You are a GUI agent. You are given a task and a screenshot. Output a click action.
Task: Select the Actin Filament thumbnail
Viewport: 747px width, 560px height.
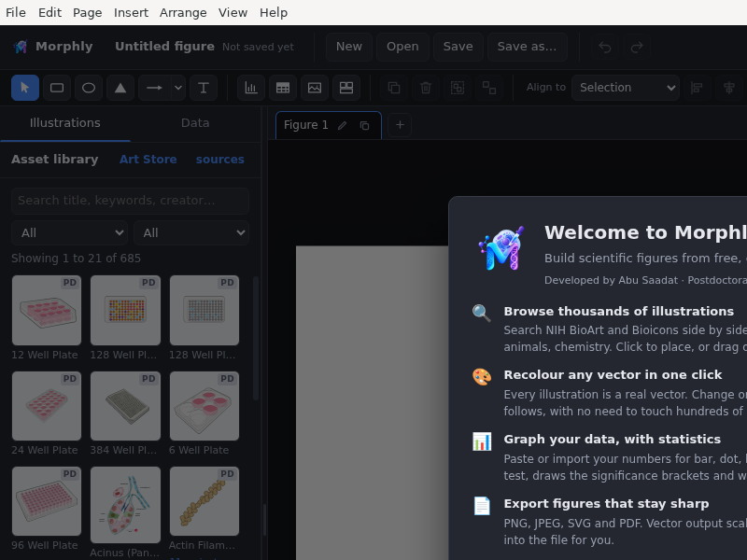tap(204, 501)
